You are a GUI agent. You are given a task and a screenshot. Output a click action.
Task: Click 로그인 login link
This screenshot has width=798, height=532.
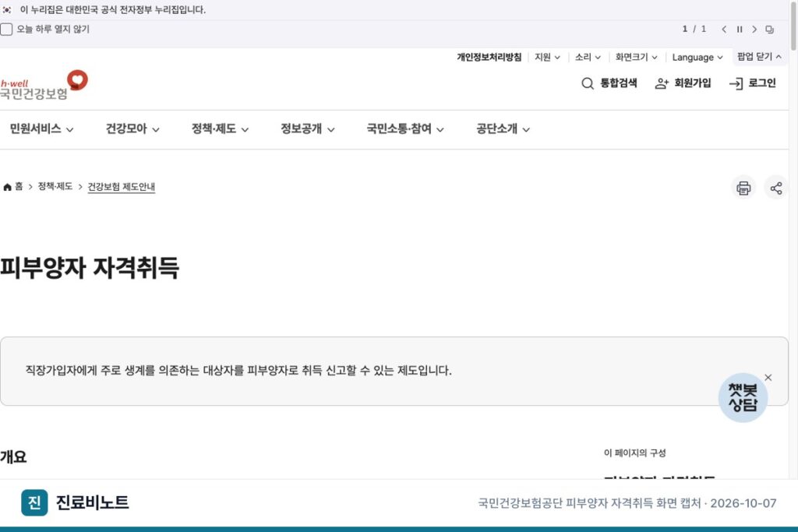[752, 83]
